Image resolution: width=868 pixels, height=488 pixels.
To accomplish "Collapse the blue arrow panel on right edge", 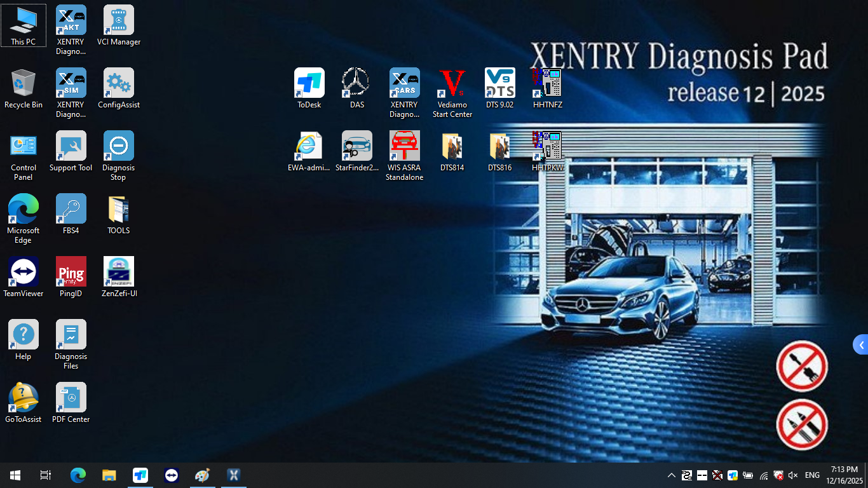I will click(862, 344).
